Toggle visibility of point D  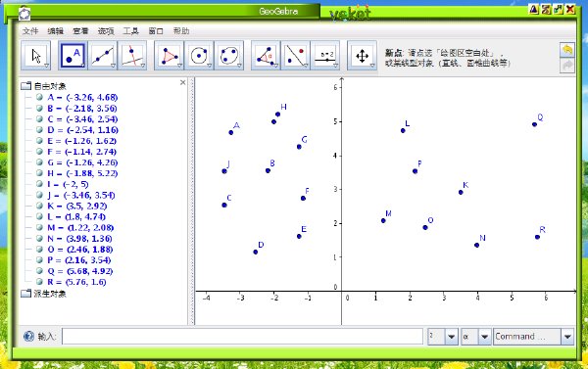click(x=39, y=129)
